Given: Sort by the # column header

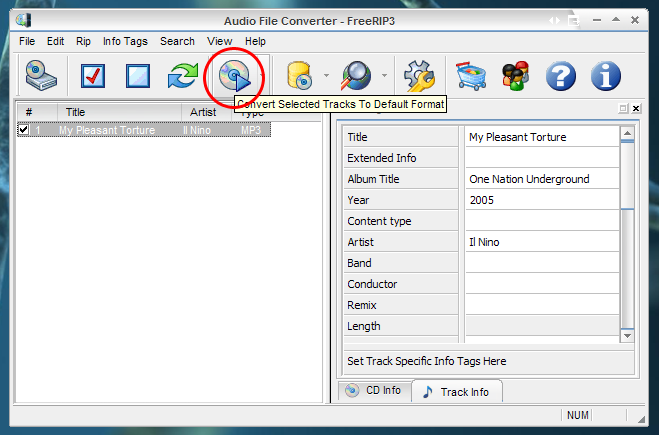Looking at the screenshot, I should pyautogui.click(x=37, y=112).
